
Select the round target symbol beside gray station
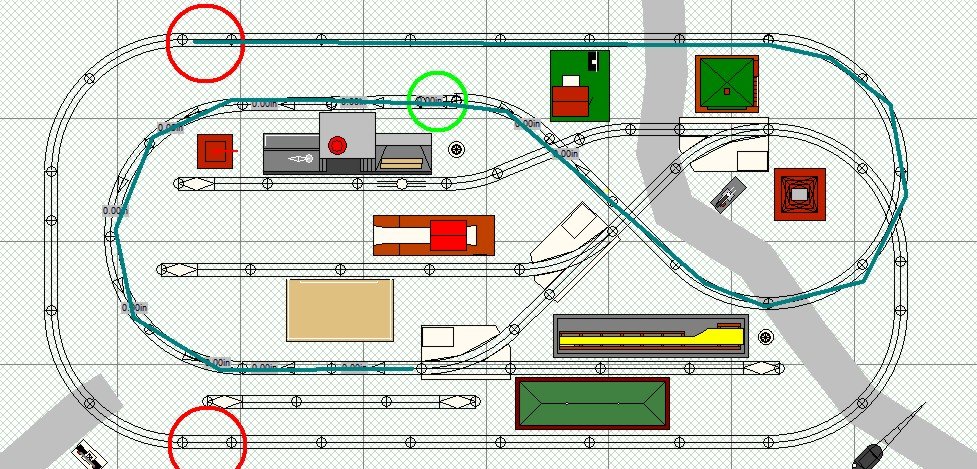pos(457,150)
